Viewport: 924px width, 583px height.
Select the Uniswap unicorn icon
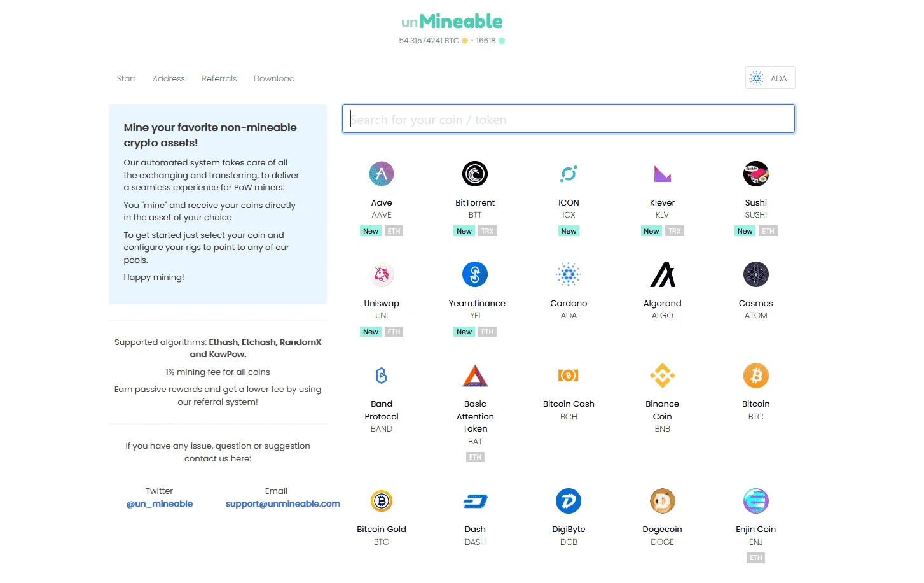[382, 274]
